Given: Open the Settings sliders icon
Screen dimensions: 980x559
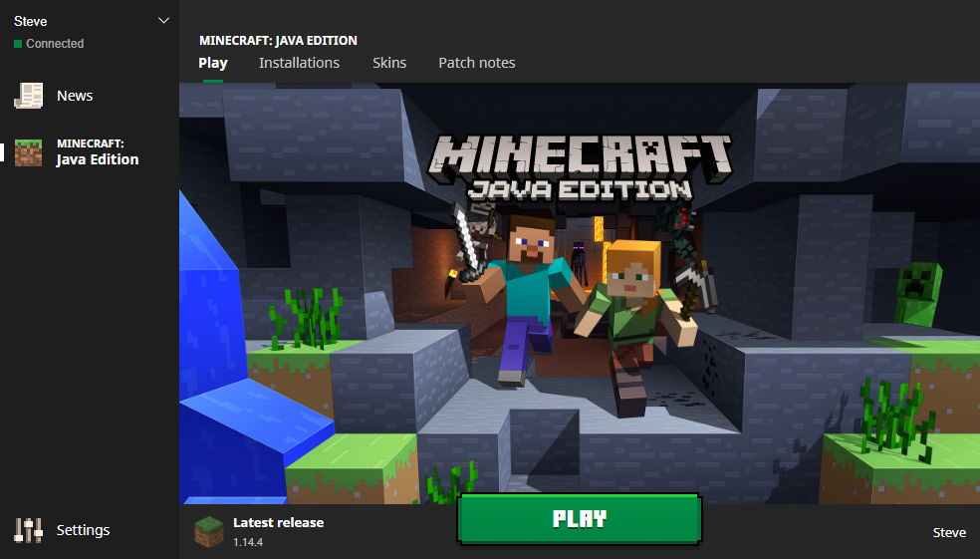Looking at the screenshot, I should tap(28, 530).
